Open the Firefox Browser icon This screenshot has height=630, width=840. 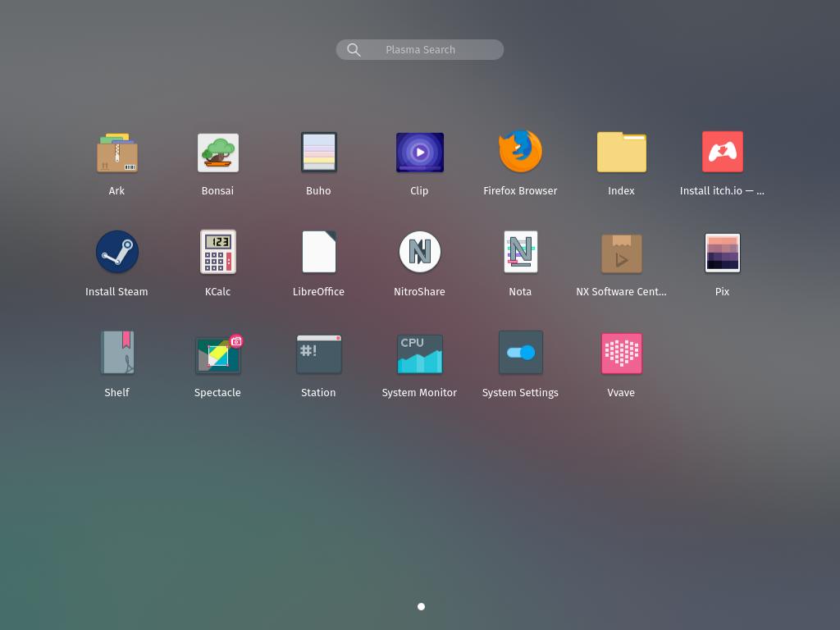[x=520, y=152]
